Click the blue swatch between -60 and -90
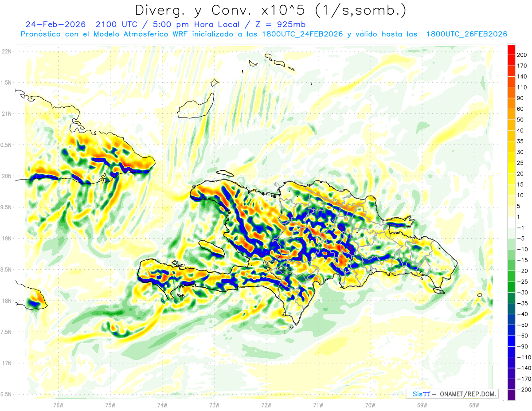The image size is (532, 411). tap(511, 341)
